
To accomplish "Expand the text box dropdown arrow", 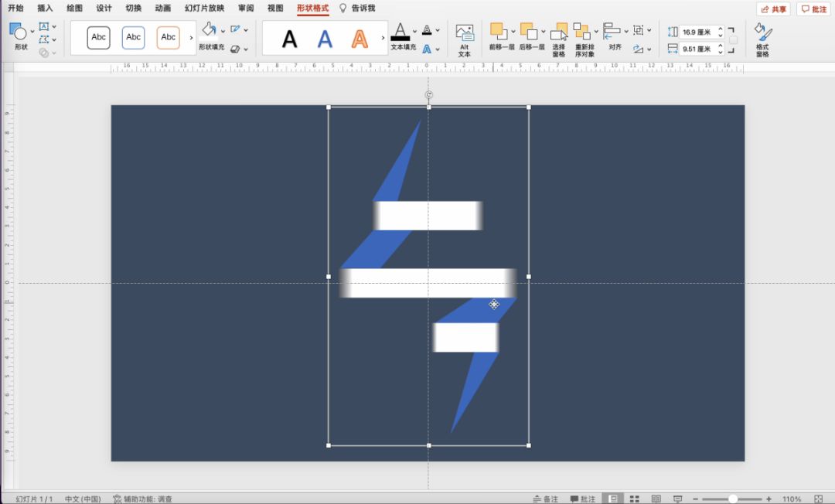I will [x=54, y=26].
